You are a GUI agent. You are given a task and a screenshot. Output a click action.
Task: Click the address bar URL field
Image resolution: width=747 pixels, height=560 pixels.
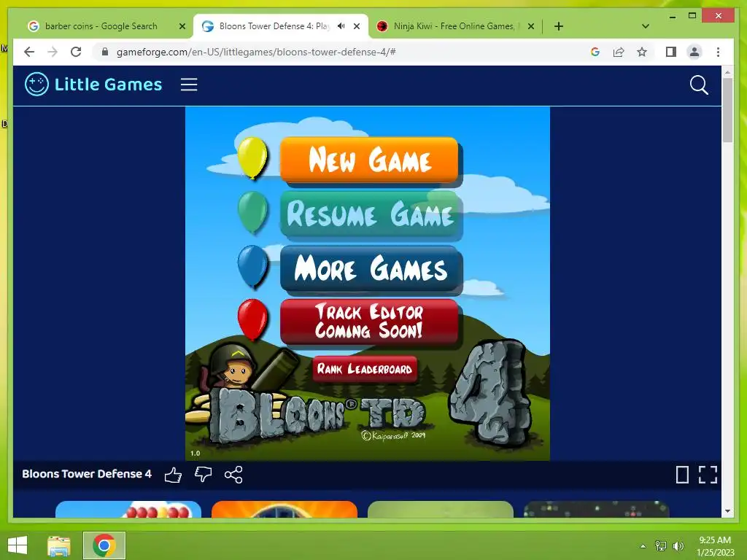tap(343, 52)
